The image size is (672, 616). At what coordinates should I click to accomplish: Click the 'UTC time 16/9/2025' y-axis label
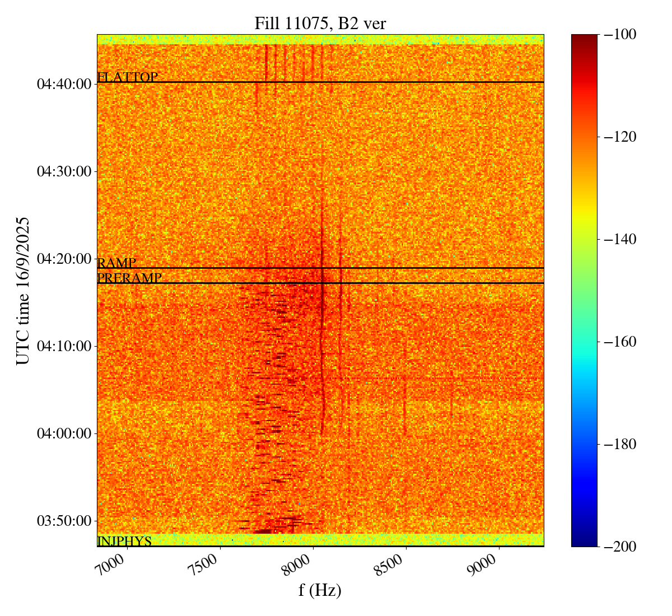coord(23,290)
